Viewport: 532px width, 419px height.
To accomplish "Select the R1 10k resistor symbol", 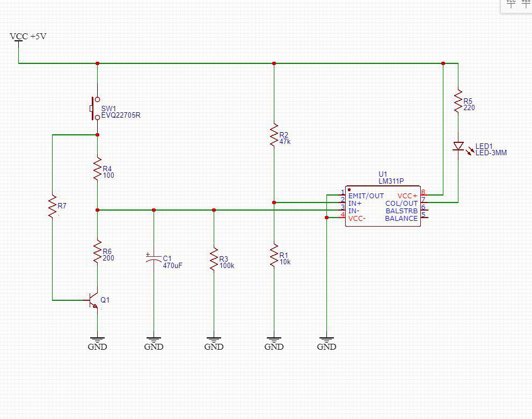I will tap(274, 255).
